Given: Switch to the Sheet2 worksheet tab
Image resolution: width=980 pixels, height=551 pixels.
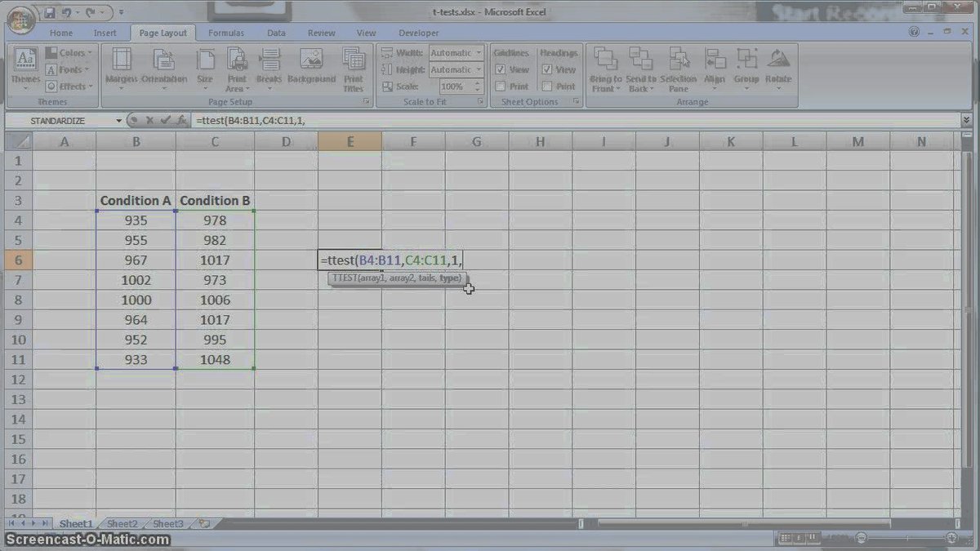Looking at the screenshot, I should (x=122, y=523).
